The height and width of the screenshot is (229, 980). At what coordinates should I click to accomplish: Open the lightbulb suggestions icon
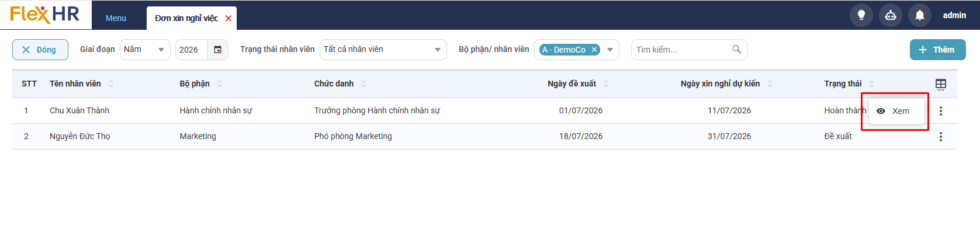pyautogui.click(x=861, y=15)
